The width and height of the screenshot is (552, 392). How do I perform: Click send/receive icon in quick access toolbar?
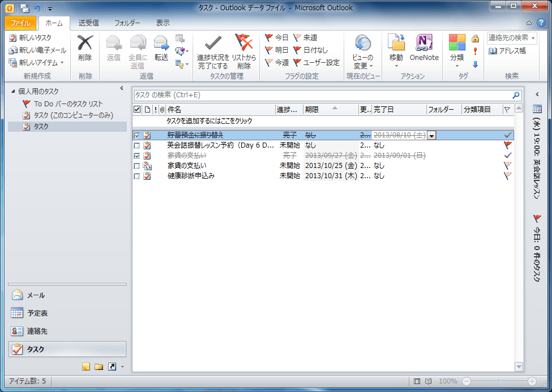[x=25, y=8]
